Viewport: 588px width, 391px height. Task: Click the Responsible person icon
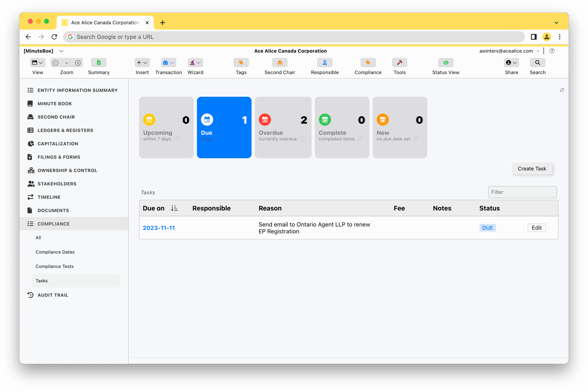pos(325,63)
